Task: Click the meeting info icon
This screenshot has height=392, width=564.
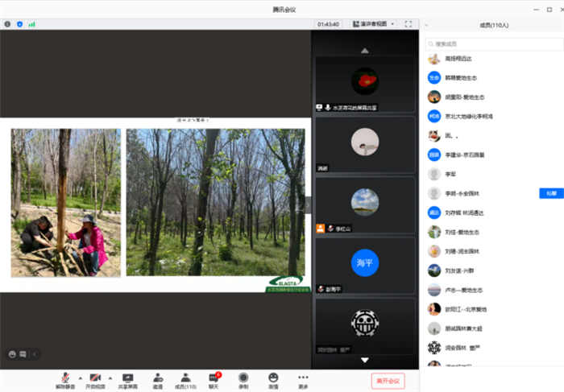Action: [8, 24]
